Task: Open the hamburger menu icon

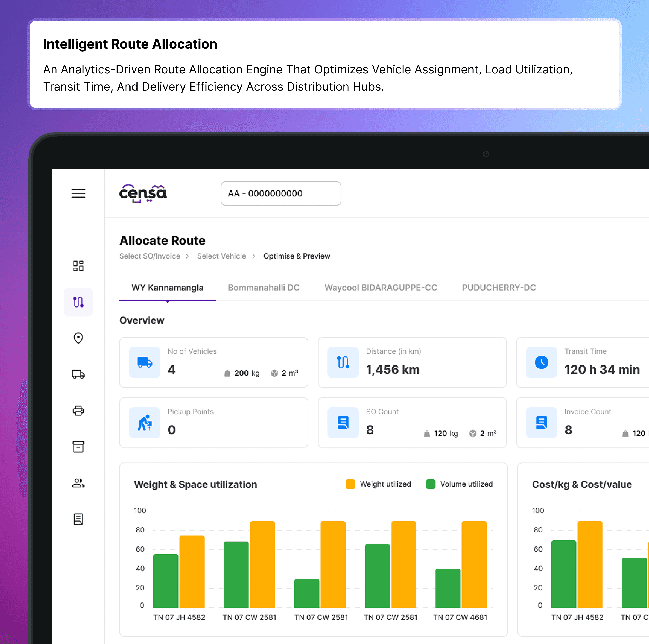Action: 78,194
